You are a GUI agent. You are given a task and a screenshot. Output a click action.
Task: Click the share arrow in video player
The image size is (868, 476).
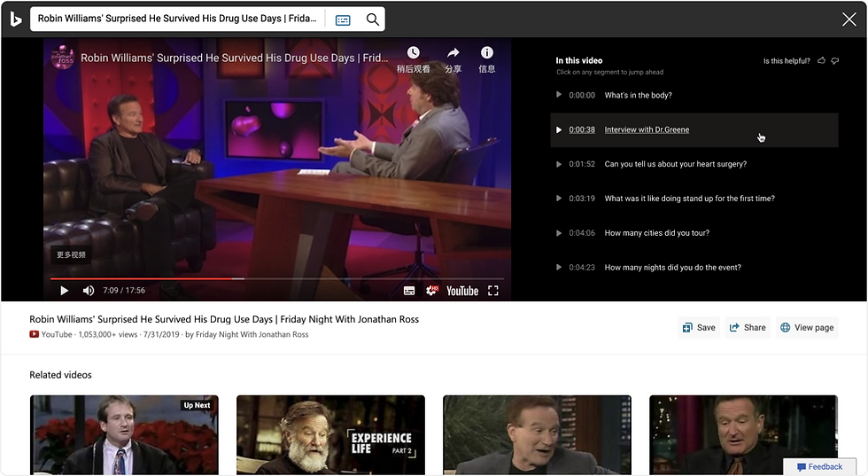click(453, 52)
